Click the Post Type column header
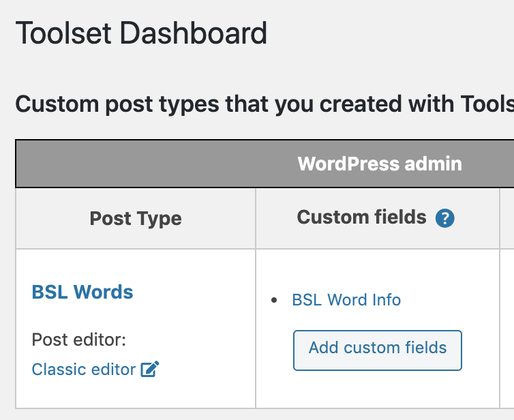The width and height of the screenshot is (514, 420). (136, 219)
